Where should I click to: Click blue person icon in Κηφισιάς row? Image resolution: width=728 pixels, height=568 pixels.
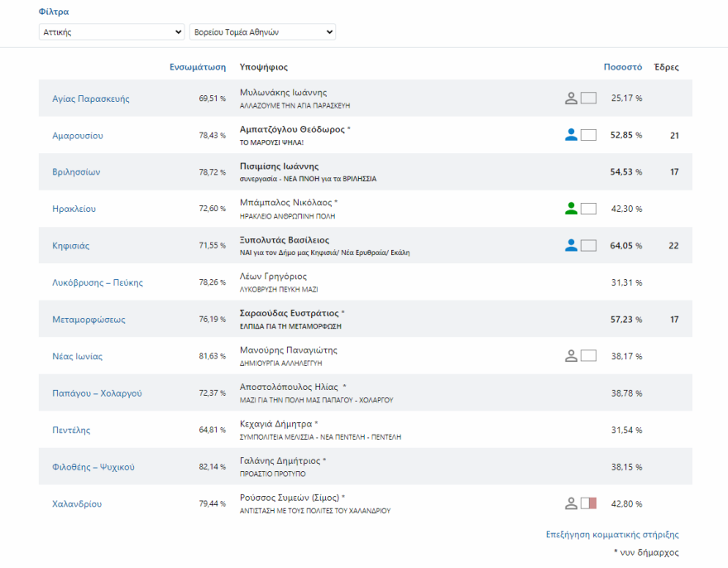click(571, 245)
